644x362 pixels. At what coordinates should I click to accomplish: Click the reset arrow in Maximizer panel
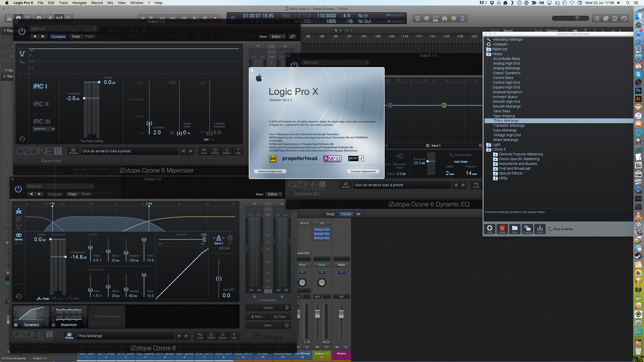point(22,139)
